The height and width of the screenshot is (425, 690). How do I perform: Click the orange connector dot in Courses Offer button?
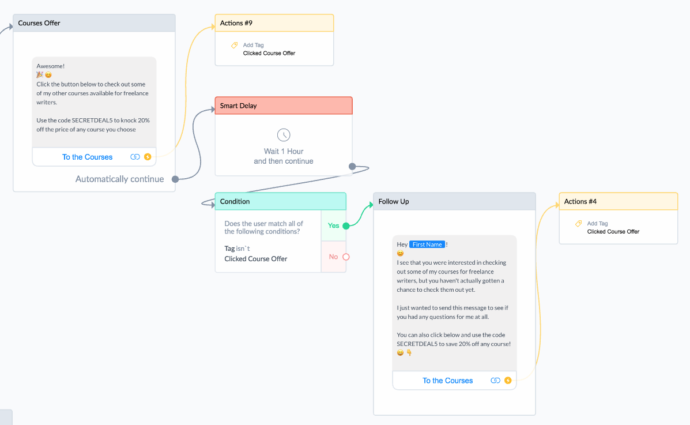tap(148, 157)
